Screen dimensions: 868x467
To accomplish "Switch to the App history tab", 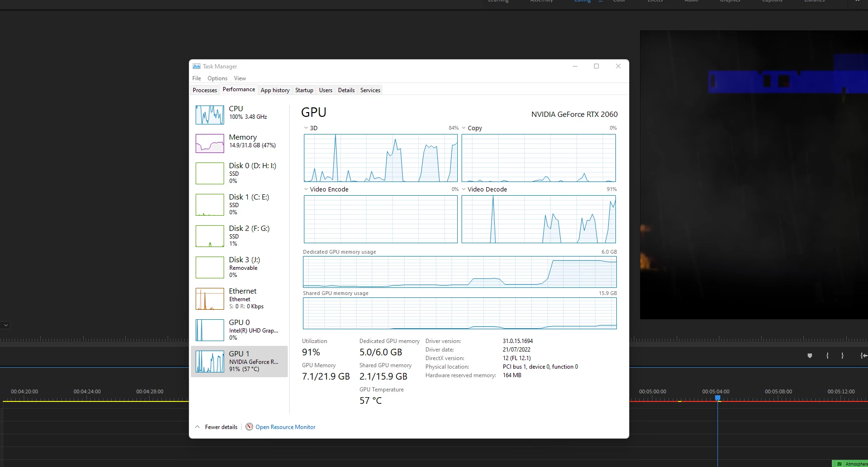I will pyautogui.click(x=275, y=90).
